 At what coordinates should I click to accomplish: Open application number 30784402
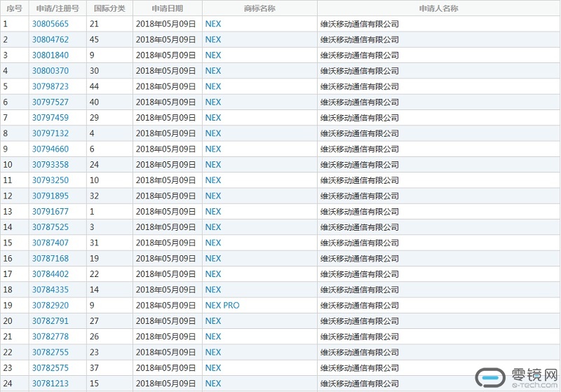pyautogui.click(x=50, y=274)
